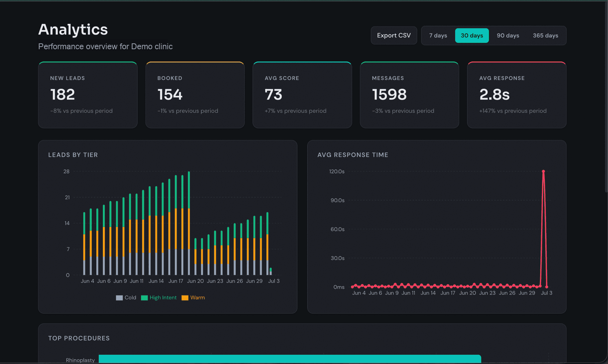The image size is (608, 364).
Task: Click the Jun 17 label on response chart
Action: click(448, 293)
